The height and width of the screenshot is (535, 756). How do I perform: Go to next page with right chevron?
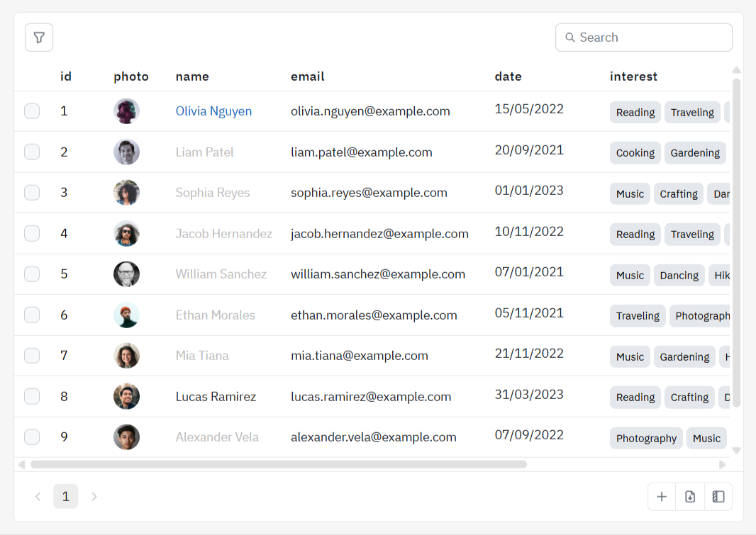coord(94,497)
